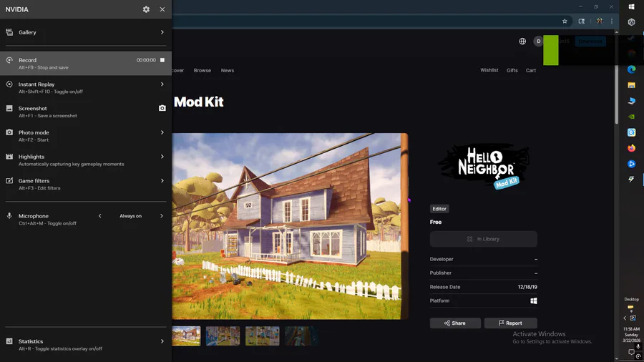Open the Wishlist link
The height and width of the screenshot is (362, 644).
(x=489, y=70)
